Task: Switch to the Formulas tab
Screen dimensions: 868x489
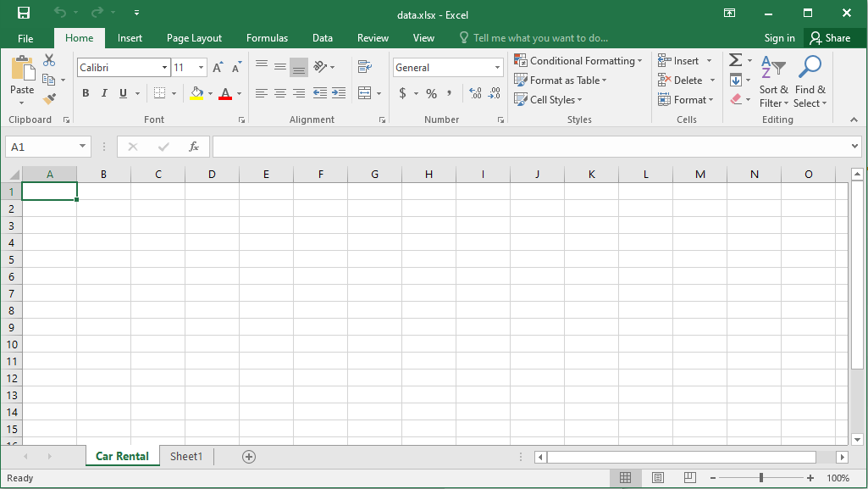Action: tap(267, 38)
